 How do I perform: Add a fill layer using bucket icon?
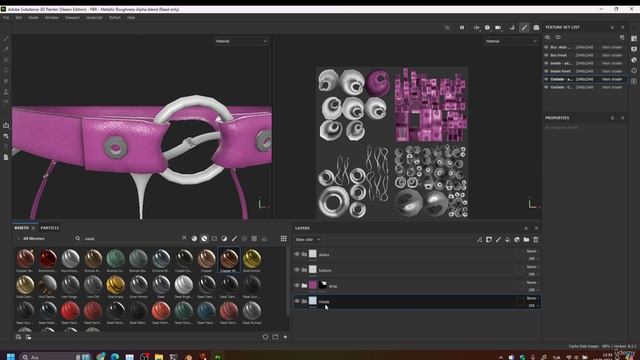(508, 240)
